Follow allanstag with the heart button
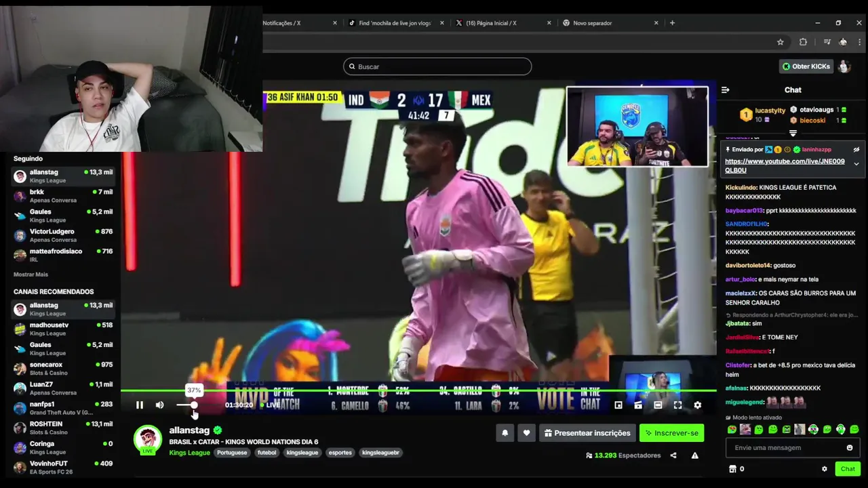 [527, 433]
